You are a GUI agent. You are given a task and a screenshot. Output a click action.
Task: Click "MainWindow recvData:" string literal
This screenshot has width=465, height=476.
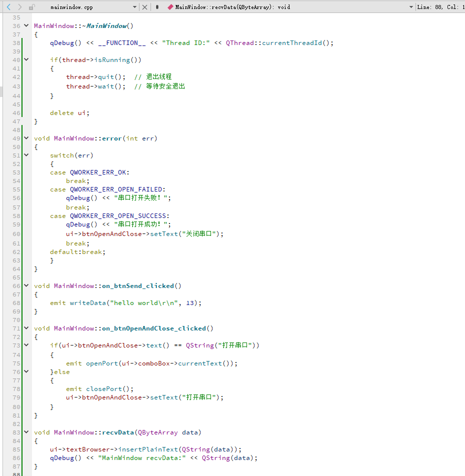click(141, 458)
